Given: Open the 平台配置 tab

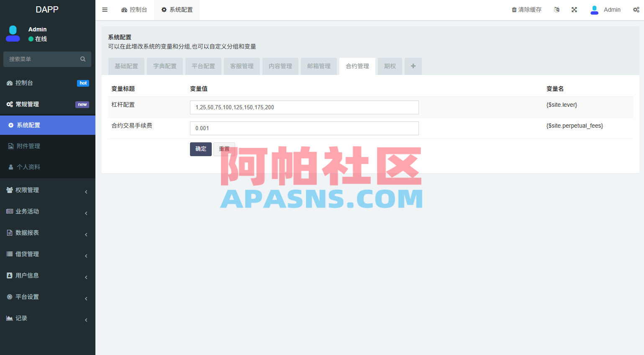Looking at the screenshot, I should [x=203, y=66].
